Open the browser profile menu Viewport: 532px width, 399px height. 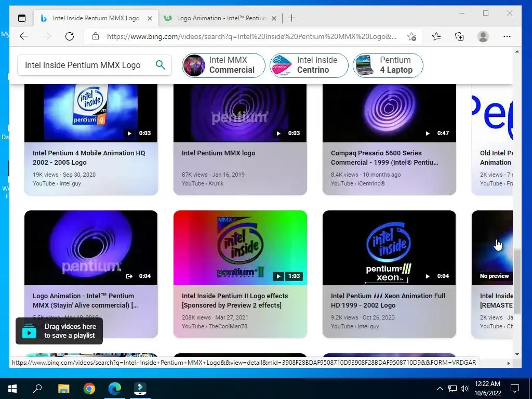pyautogui.click(x=483, y=36)
